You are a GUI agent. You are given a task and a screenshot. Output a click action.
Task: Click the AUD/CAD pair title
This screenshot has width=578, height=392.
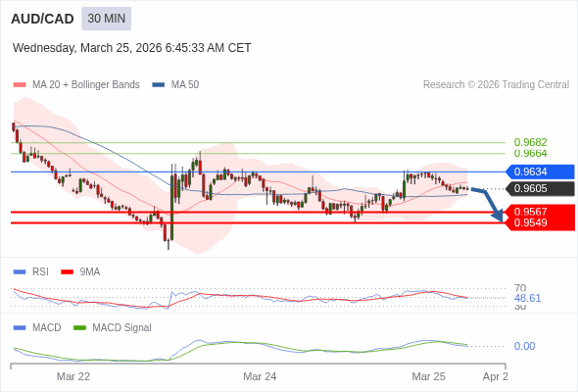42,19
